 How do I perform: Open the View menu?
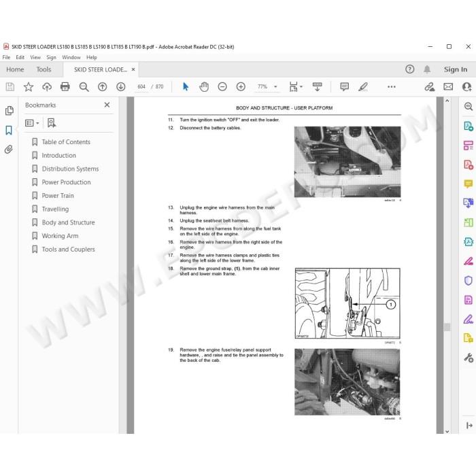pyautogui.click(x=35, y=57)
